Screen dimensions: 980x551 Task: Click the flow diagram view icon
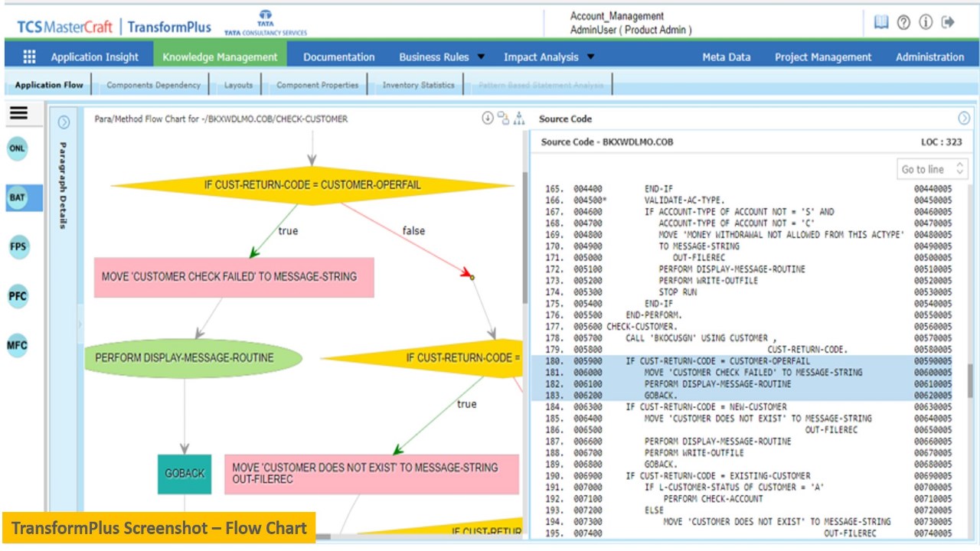503,119
